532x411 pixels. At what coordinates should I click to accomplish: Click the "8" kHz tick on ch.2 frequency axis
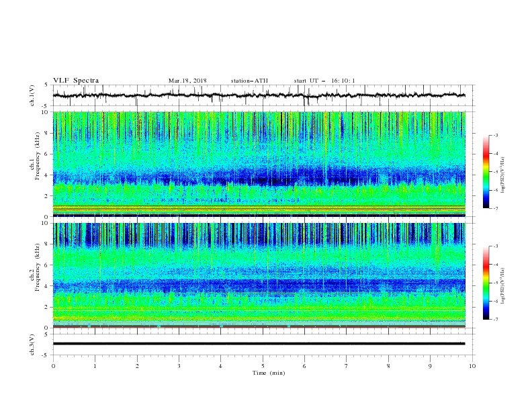[x=47, y=244]
